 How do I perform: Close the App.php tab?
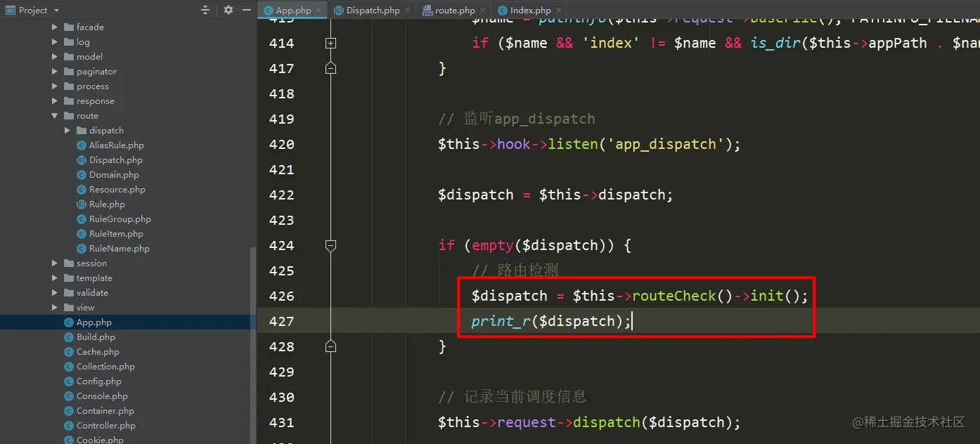point(319,11)
